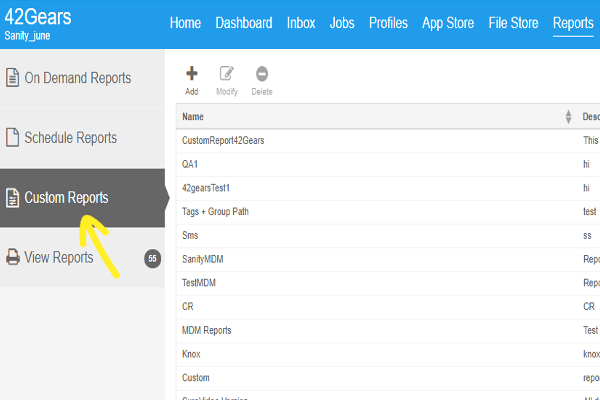This screenshot has width=600, height=400.
Task: Select the Tags + Group Path report
Action: [x=388, y=212]
